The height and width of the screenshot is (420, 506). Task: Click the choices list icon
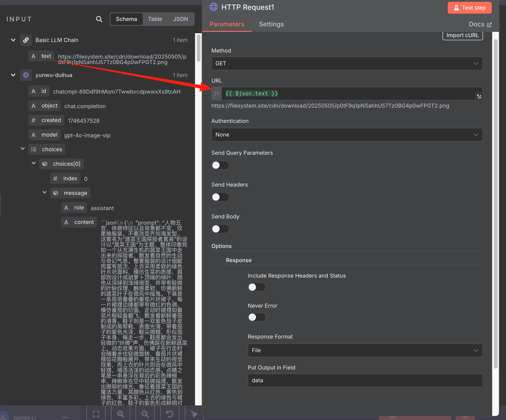pos(34,149)
